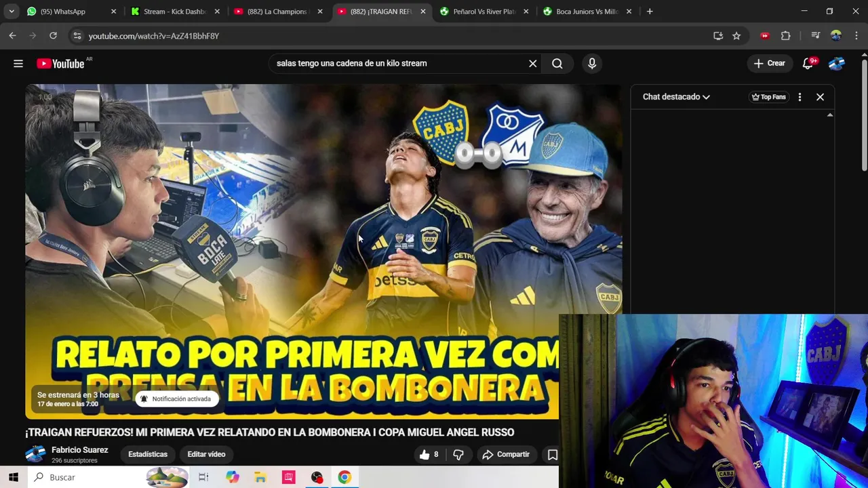Image resolution: width=868 pixels, height=488 pixels.
Task: Close the Kick Dashboard tab
Action: click(x=217, y=12)
